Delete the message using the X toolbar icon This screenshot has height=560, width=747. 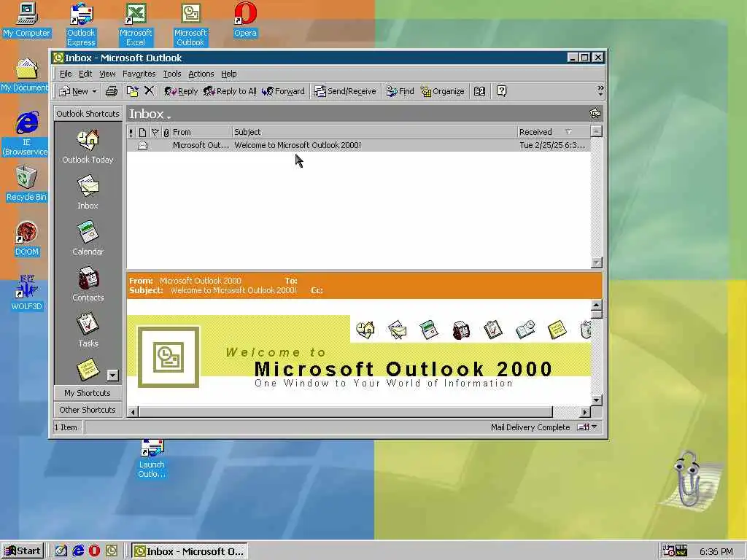tap(149, 90)
